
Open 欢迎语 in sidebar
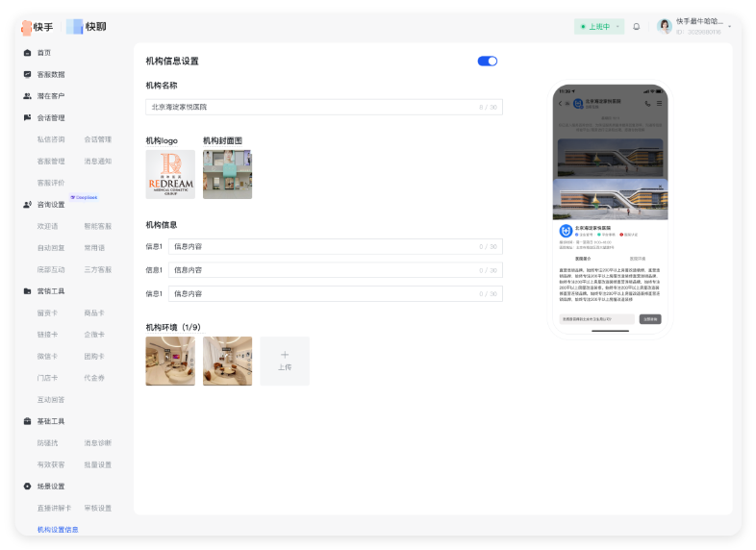48,226
